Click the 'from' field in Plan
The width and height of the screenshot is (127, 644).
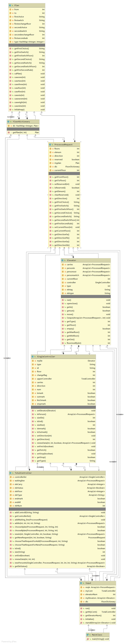point(27,9)
